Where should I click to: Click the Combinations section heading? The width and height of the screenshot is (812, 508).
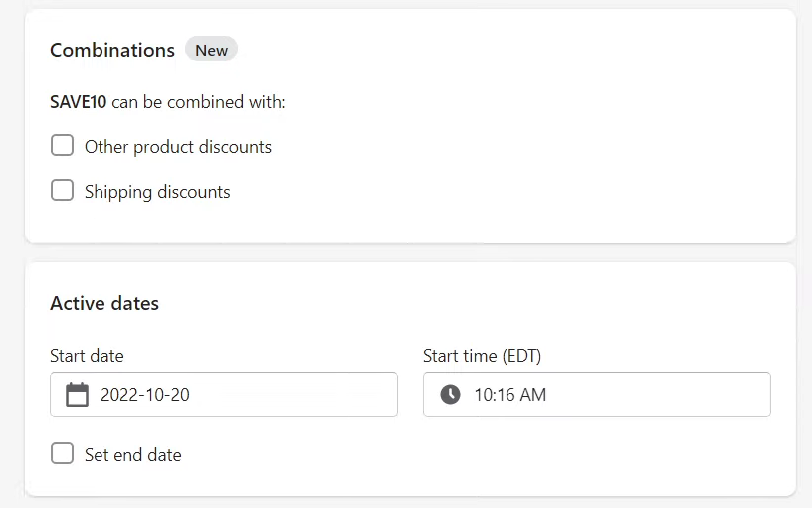click(112, 50)
